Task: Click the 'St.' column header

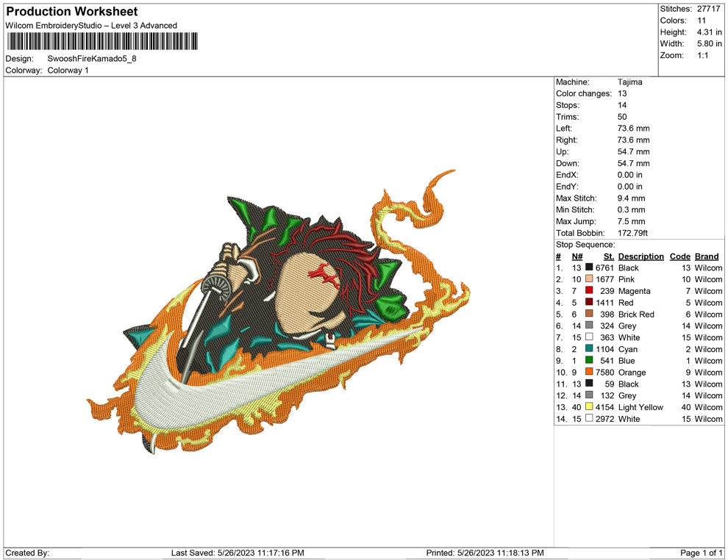Action: 609,256
